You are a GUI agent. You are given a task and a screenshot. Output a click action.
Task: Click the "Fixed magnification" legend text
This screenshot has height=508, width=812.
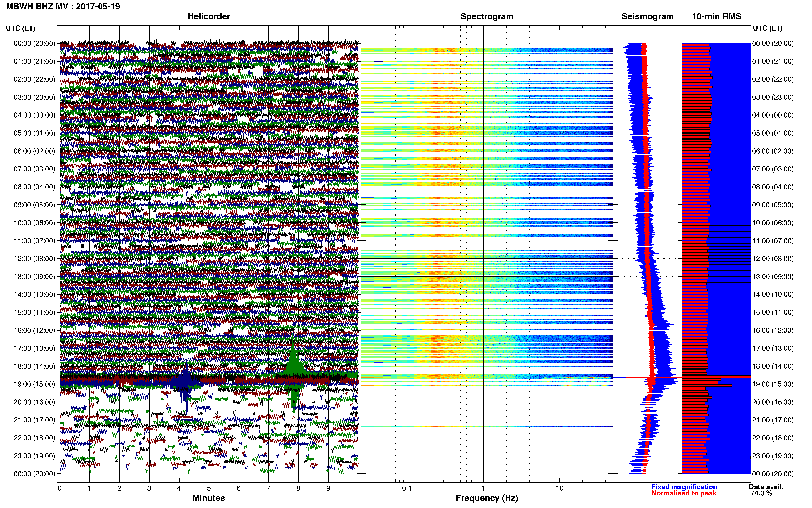click(684, 487)
